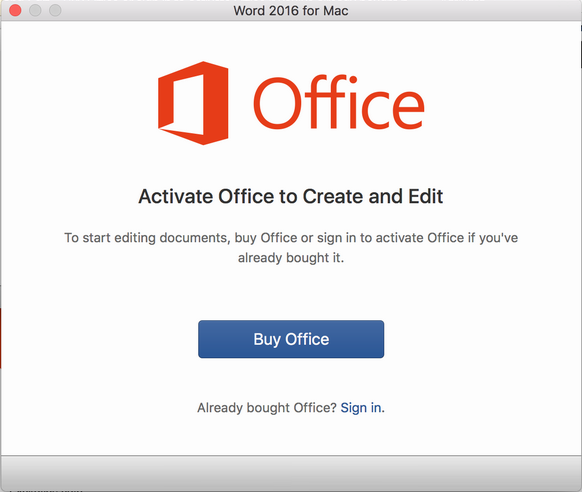
Task: Click the already bought it. text line
Action: click(x=291, y=258)
